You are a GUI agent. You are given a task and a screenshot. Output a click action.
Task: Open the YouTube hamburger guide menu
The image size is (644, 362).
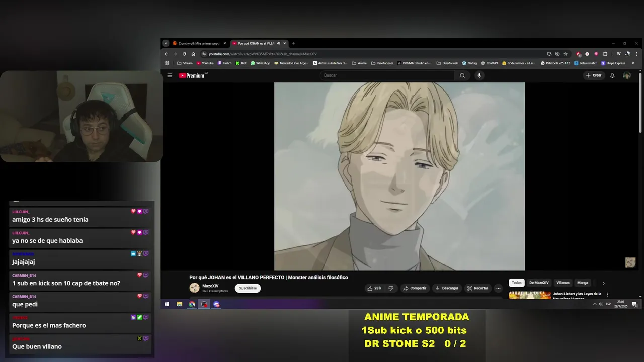[x=170, y=75]
